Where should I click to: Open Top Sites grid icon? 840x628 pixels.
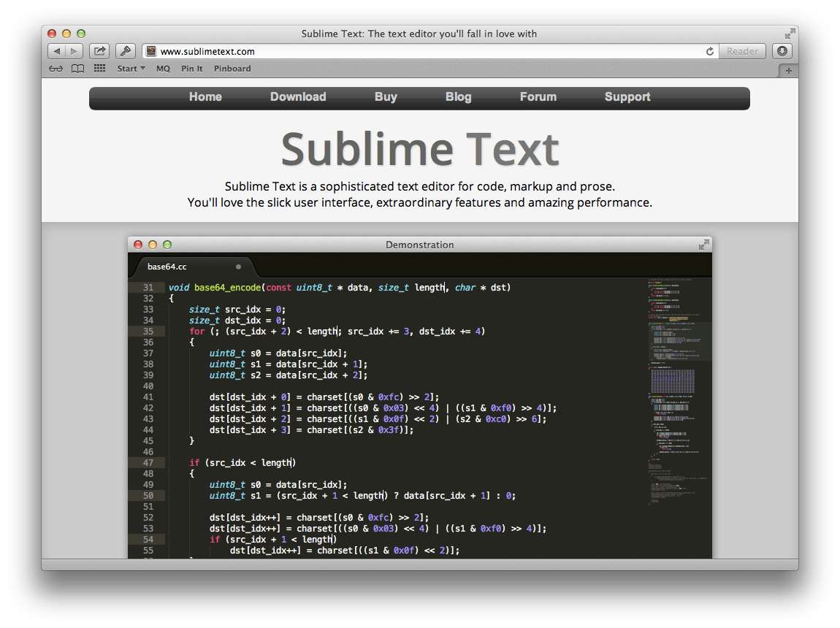[99, 69]
